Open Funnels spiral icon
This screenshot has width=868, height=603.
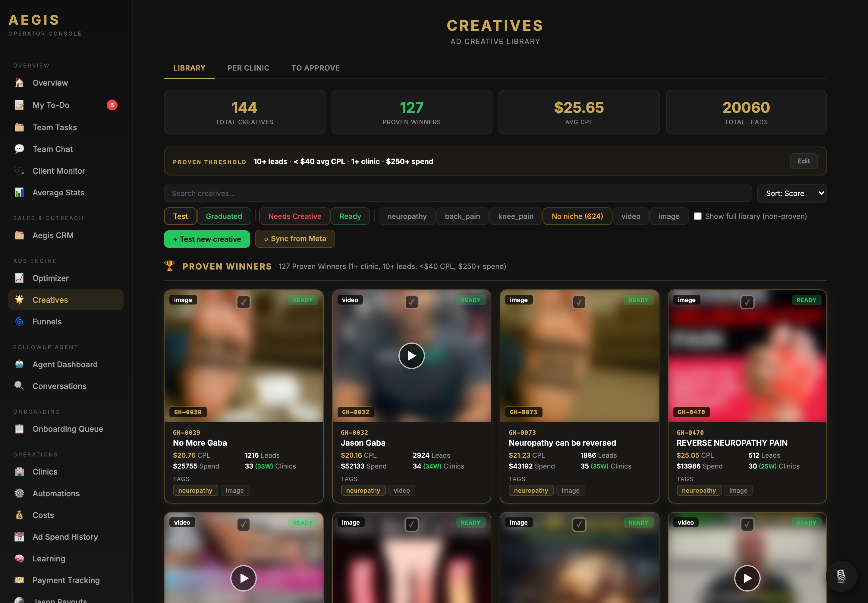(x=19, y=321)
